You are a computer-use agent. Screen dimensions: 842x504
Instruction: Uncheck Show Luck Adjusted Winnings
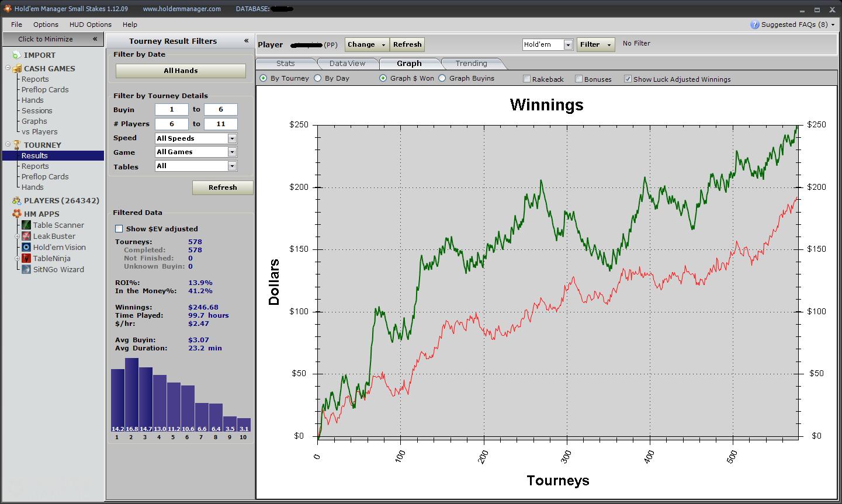coord(628,79)
